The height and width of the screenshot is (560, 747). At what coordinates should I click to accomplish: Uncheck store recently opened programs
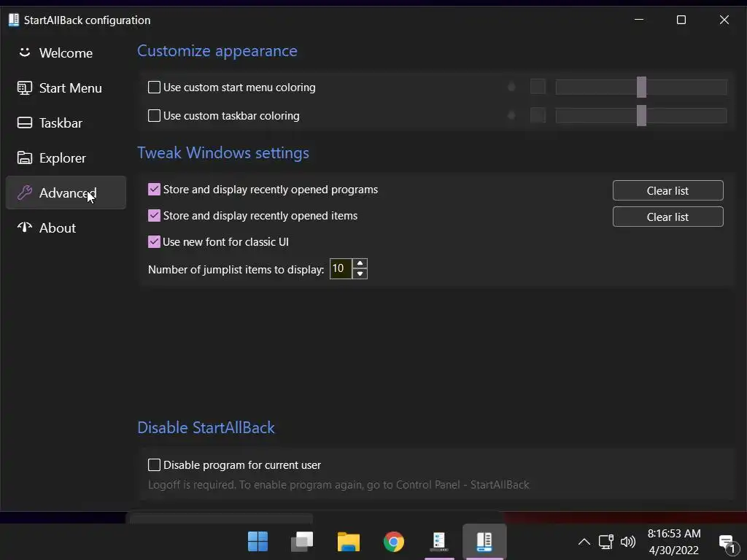click(x=154, y=190)
